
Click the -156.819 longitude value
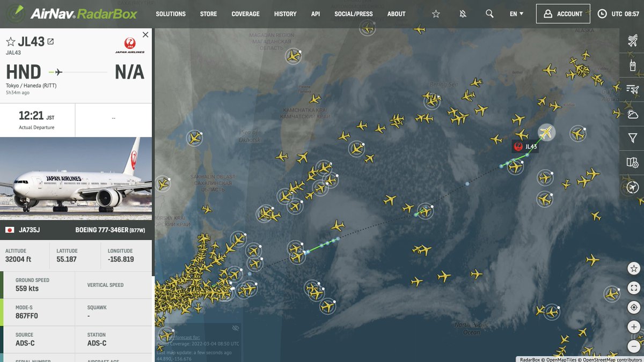[121, 259]
